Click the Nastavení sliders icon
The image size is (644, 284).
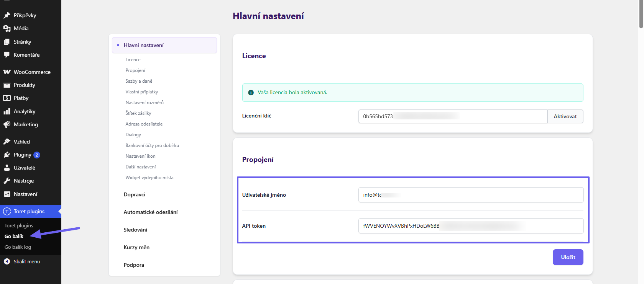click(7, 194)
